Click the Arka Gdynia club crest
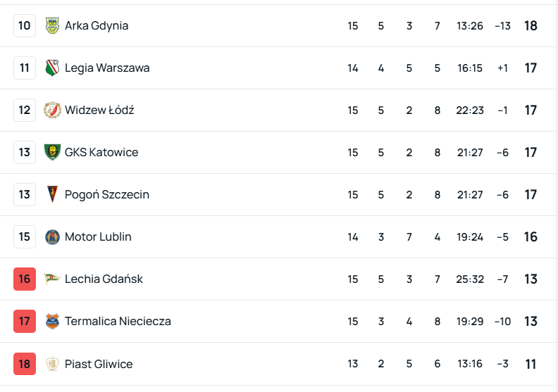Screen dimensions: 558x392 52,26
